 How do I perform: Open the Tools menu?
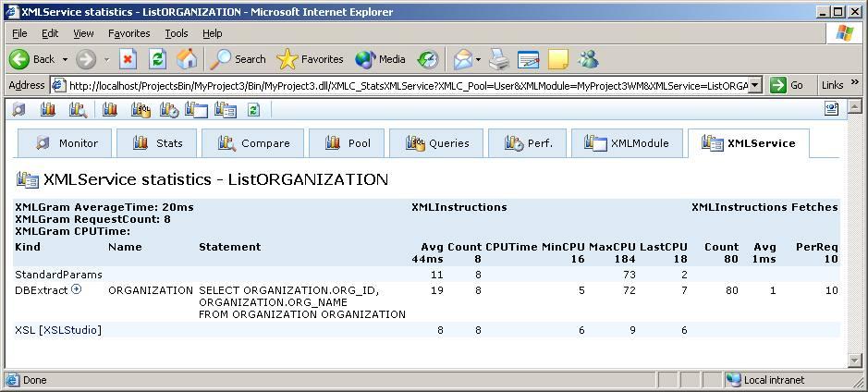point(176,33)
